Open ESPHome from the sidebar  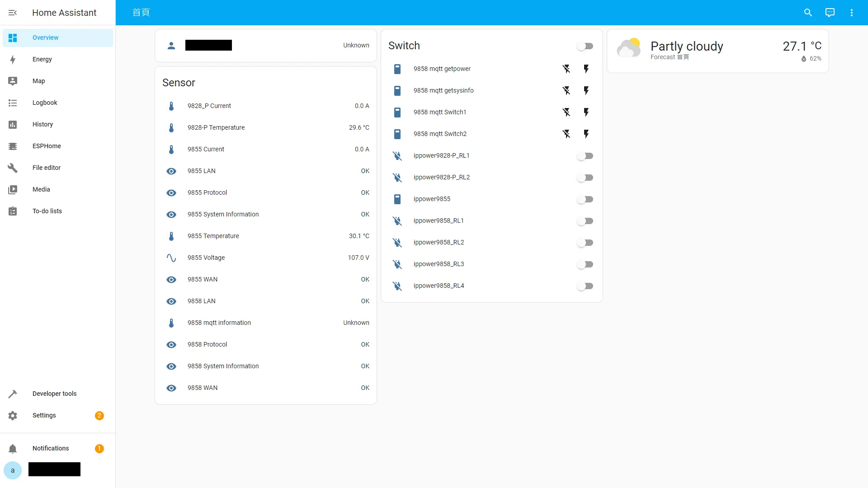tap(47, 146)
